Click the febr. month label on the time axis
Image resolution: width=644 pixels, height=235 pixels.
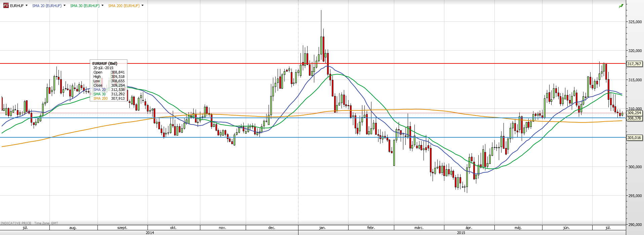point(371,228)
